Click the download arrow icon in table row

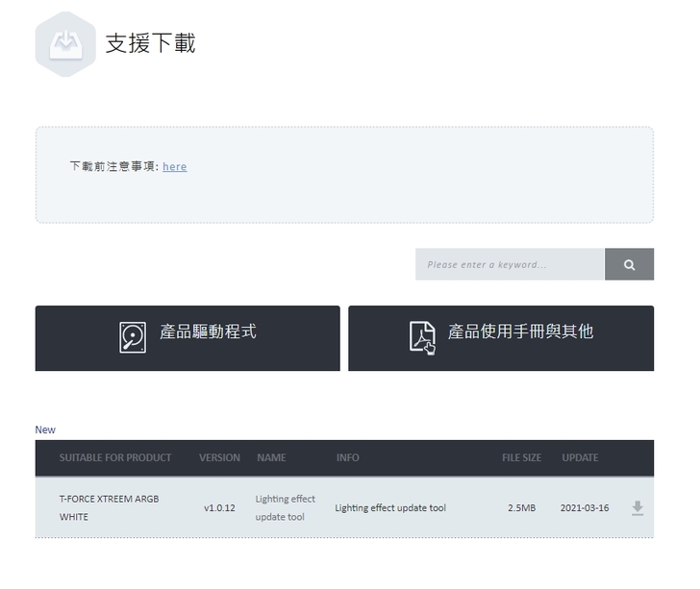point(637,508)
